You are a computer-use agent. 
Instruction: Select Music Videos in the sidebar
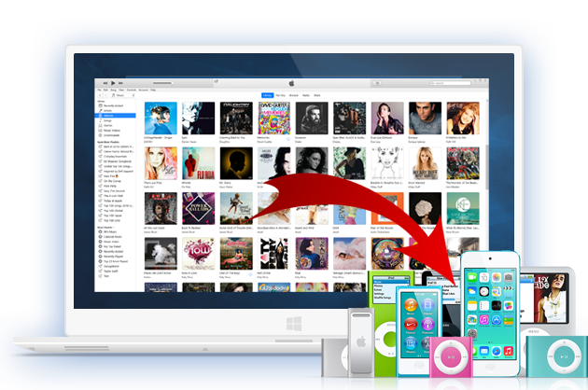pyautogui.click(x=112, y=130)
